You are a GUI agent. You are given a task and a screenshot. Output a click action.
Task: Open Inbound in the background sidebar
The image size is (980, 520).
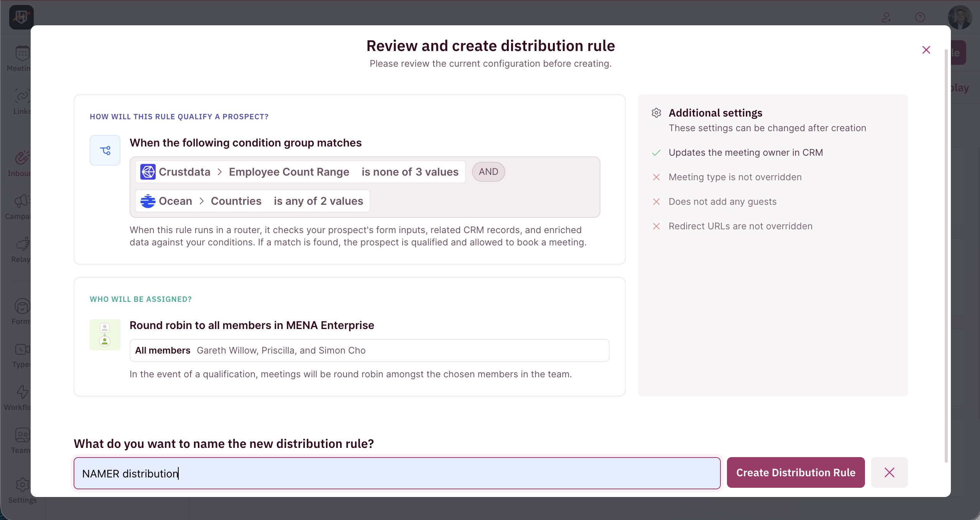coord(19,163)
